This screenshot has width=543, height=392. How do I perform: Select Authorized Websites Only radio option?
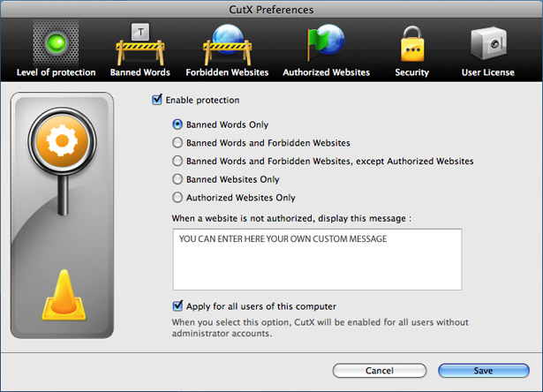pos(178,198)
